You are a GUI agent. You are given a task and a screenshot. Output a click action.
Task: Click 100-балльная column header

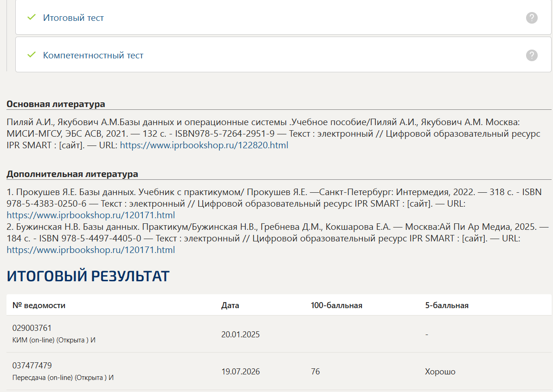(x=336, y=305)
